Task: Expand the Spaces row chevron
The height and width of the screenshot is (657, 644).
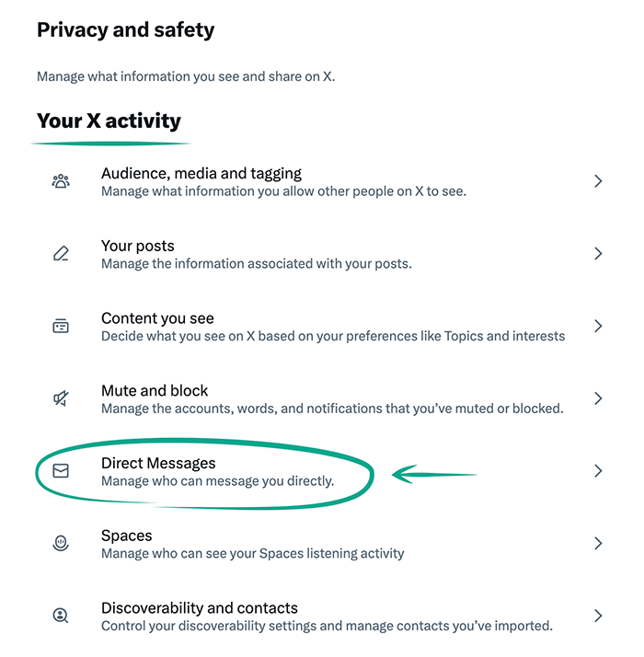Action: click(598, 544)
